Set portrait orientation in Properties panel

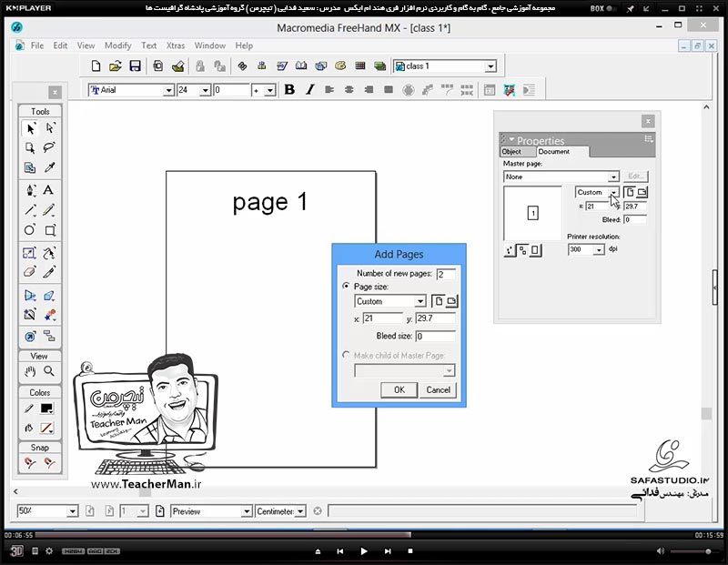(630, 192)
